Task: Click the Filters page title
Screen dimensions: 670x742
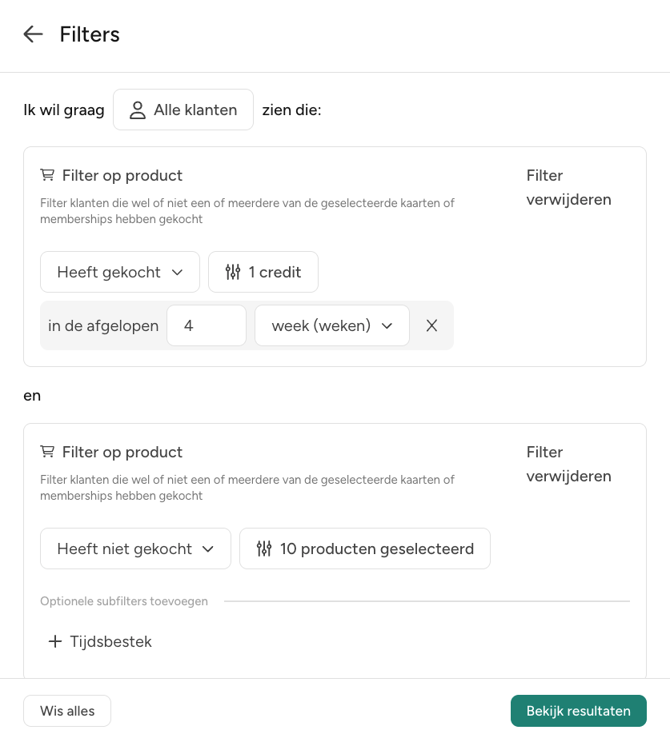Action: (90, 34)
